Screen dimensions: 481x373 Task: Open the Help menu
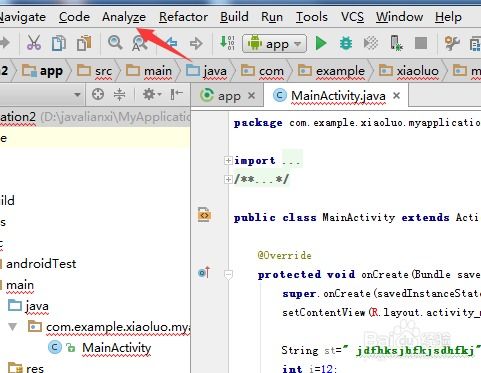click(x=448, y=17)
